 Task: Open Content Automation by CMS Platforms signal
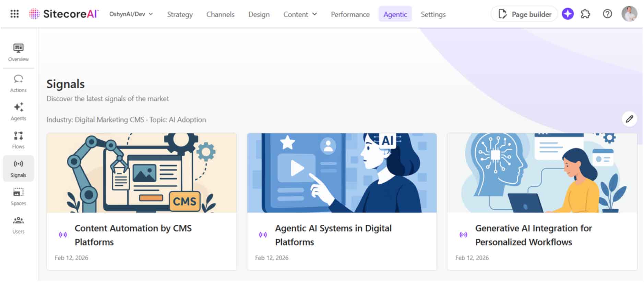pos(133,235)
